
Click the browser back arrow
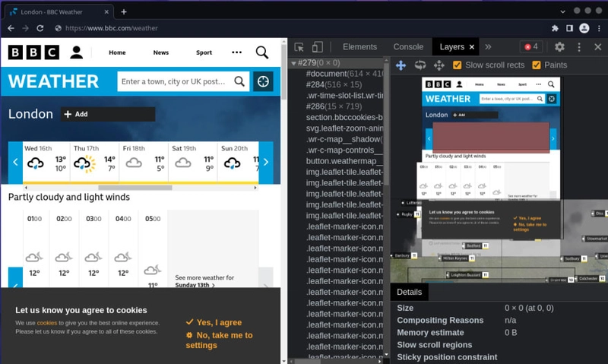(11, 28)
